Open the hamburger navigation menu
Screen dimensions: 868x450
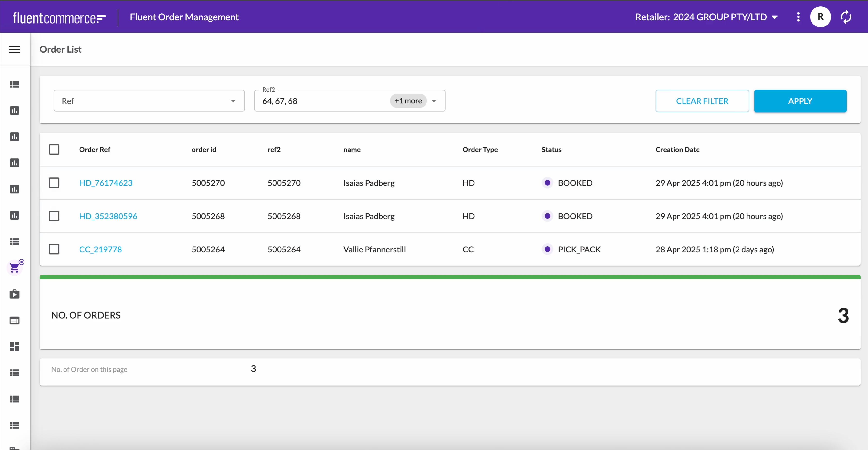[15, 50]
